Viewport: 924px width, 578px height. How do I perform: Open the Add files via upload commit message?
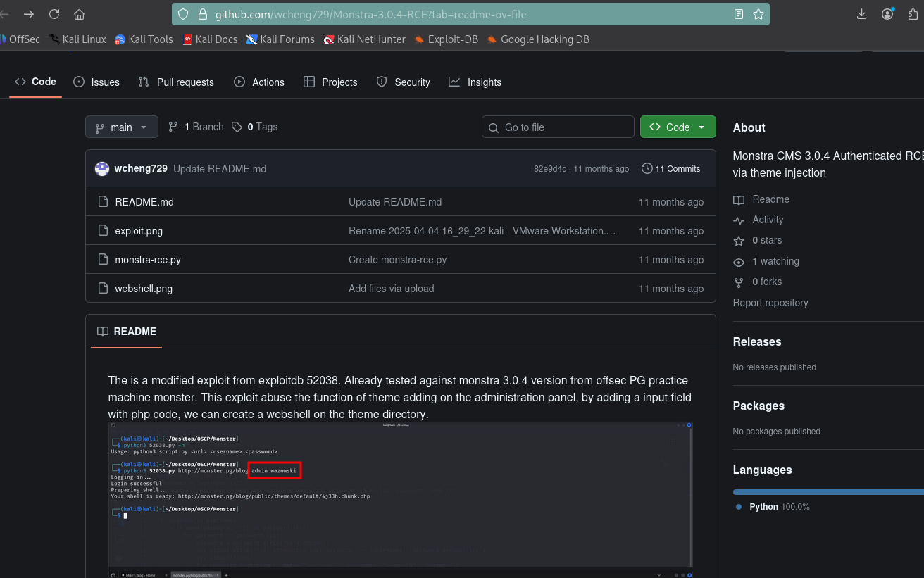click(x=391, y=289)
